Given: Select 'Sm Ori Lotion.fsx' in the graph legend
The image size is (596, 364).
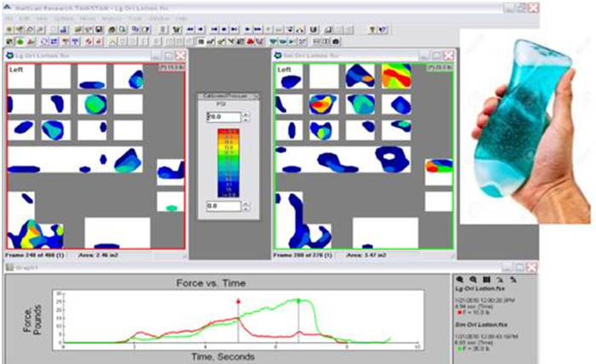Looking at the screenshot, I should [481, 325].
